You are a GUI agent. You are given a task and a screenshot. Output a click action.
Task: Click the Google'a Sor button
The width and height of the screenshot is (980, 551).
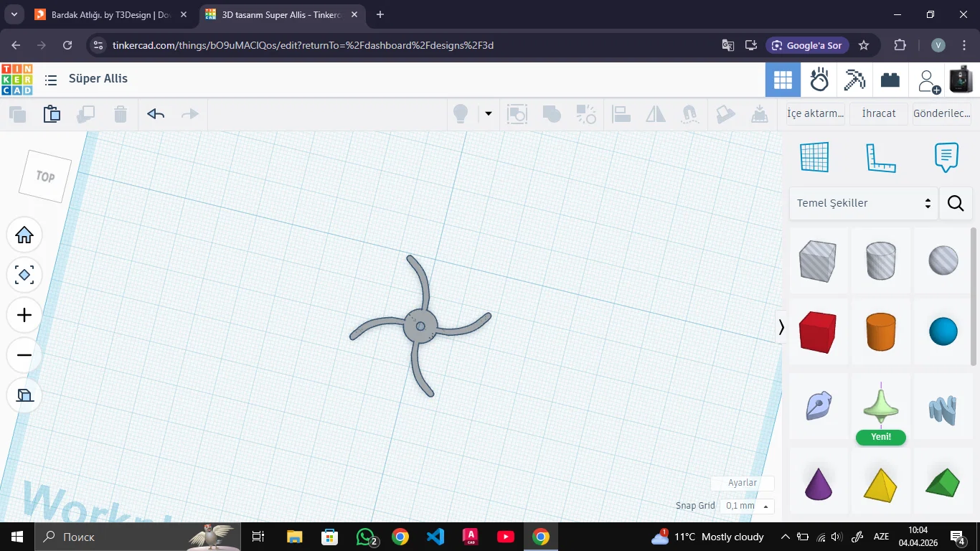807,45
